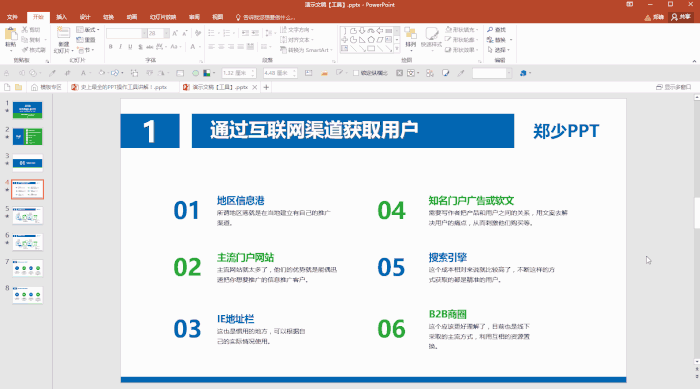Image resolution: width=700 pixels, height=389 pixels.
Task: Click the Clear Formatting eraser icon
Action: (198, 33)
